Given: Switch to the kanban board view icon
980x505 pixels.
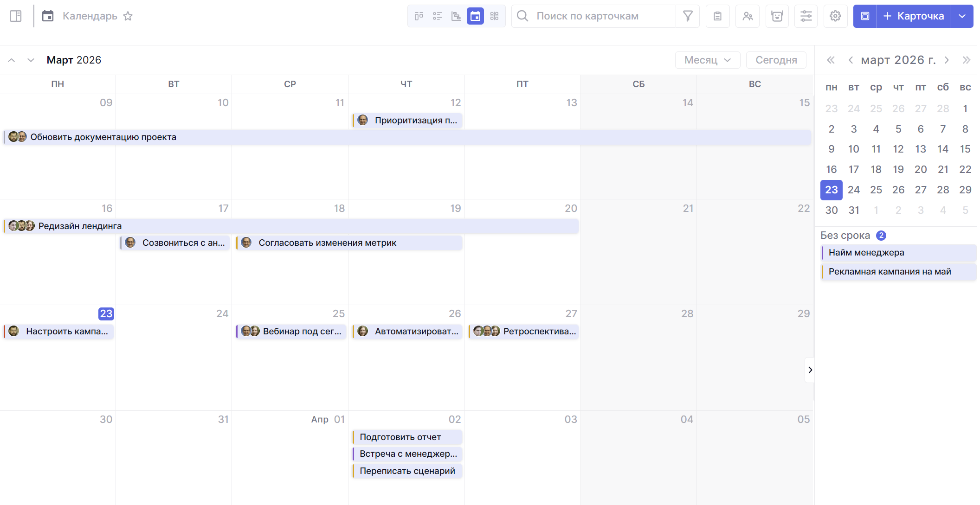Looking at the screenshot, I should [x=419, y=16].
